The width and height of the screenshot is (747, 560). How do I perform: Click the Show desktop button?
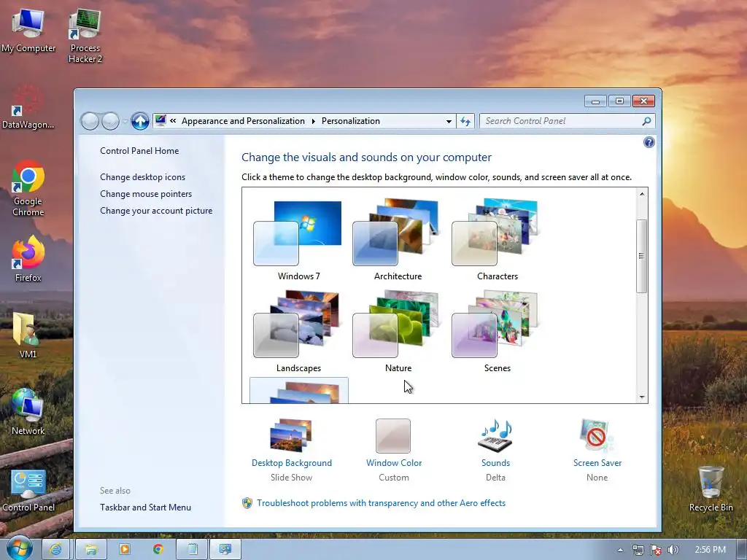(x=742, y=550)
